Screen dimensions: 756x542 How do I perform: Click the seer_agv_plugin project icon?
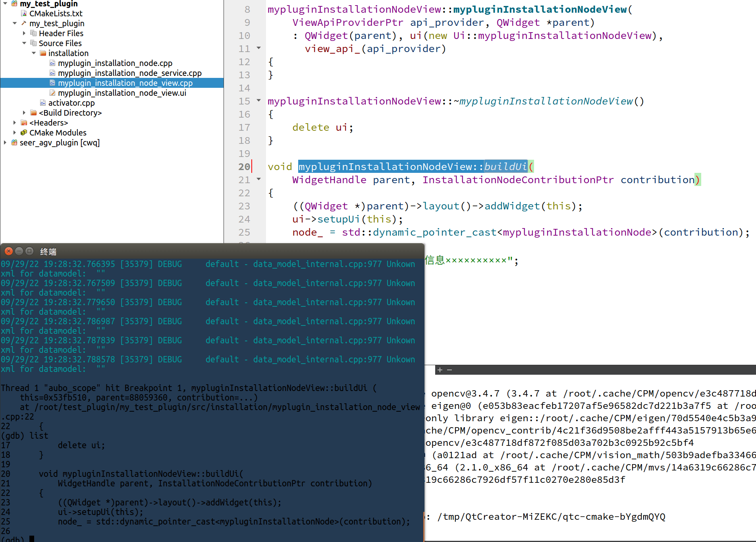tap(14, 143)
